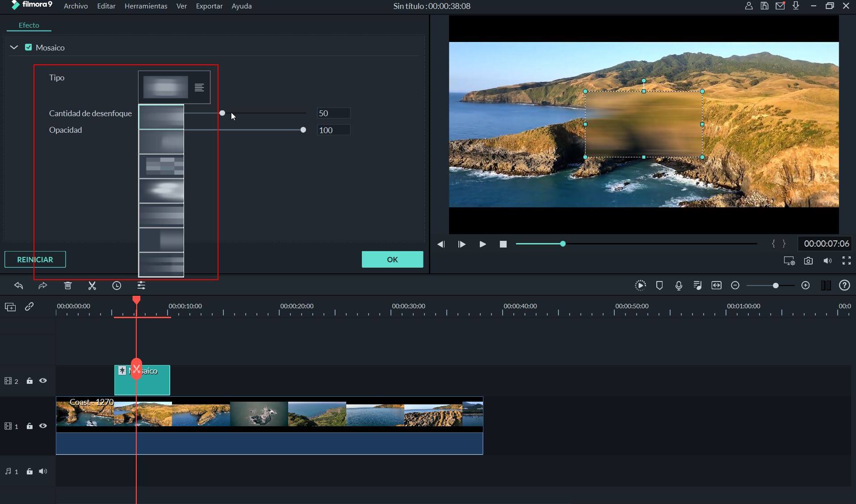Viewport: 856px width, 504px height.
Task: Delete clip with trash icon
Action: tap(68, 286)
